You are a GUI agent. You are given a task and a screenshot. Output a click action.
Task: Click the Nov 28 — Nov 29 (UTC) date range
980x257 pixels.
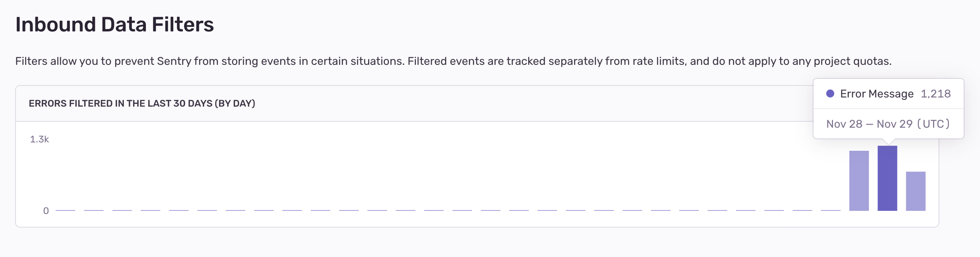[x=888, y=124]
